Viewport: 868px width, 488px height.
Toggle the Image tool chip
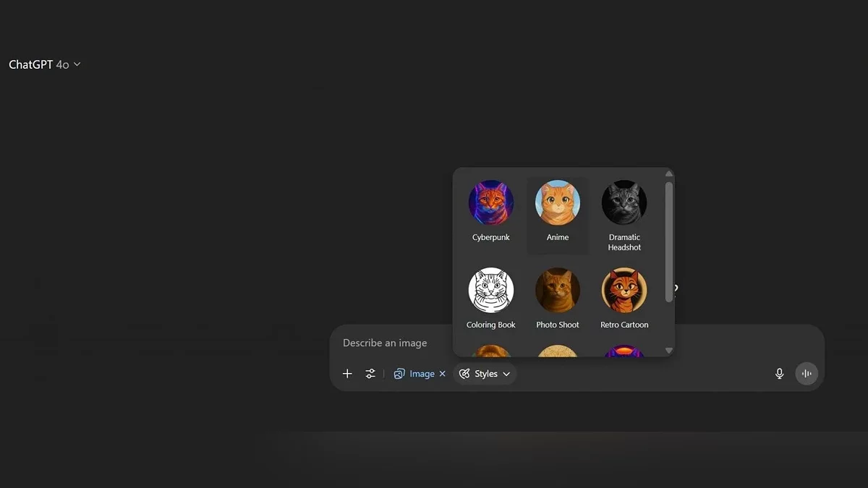pos(422,374)
